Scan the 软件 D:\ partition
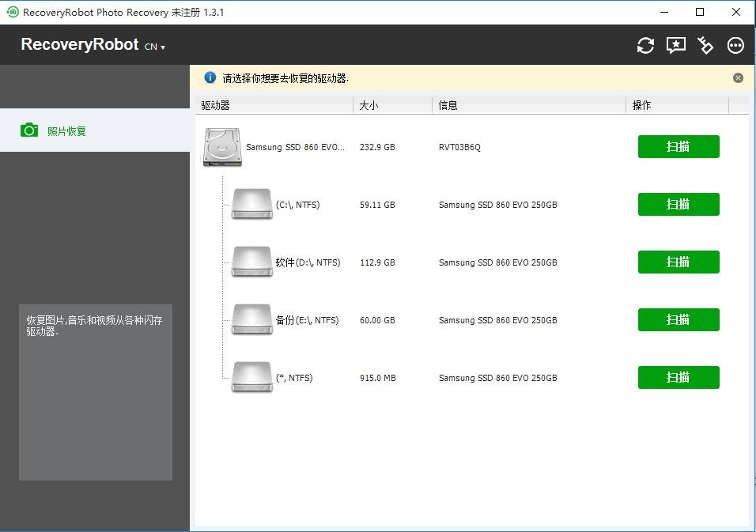This screenshot has width=756, height=532. (x=679, y=262)
